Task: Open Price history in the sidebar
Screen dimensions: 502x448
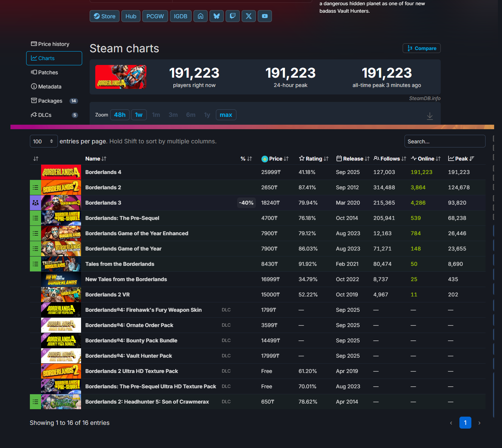Action: (x=54, y=44)
